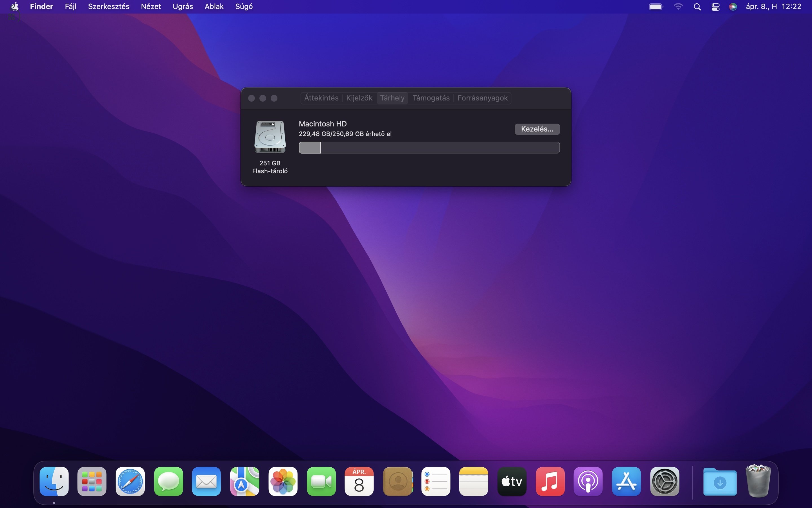Open the Wi-Fi menu
This screenshot has width=812, height=508.
coord(678,7)
